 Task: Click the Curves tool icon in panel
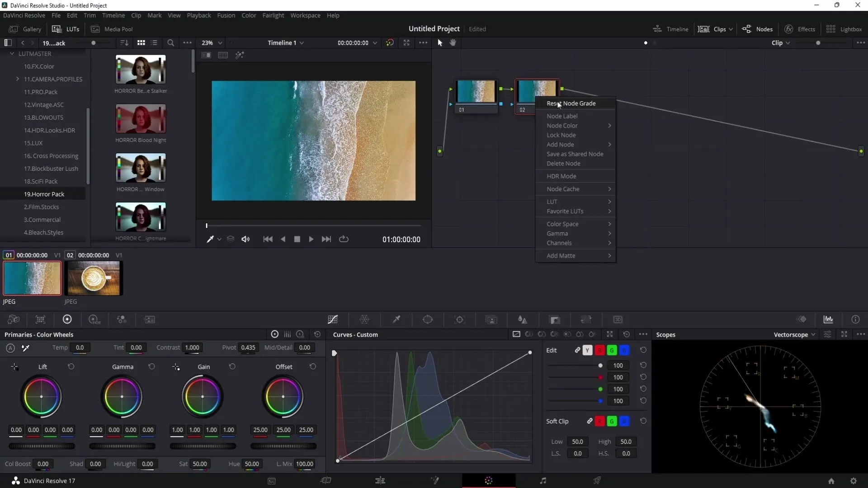click(333, 319)
